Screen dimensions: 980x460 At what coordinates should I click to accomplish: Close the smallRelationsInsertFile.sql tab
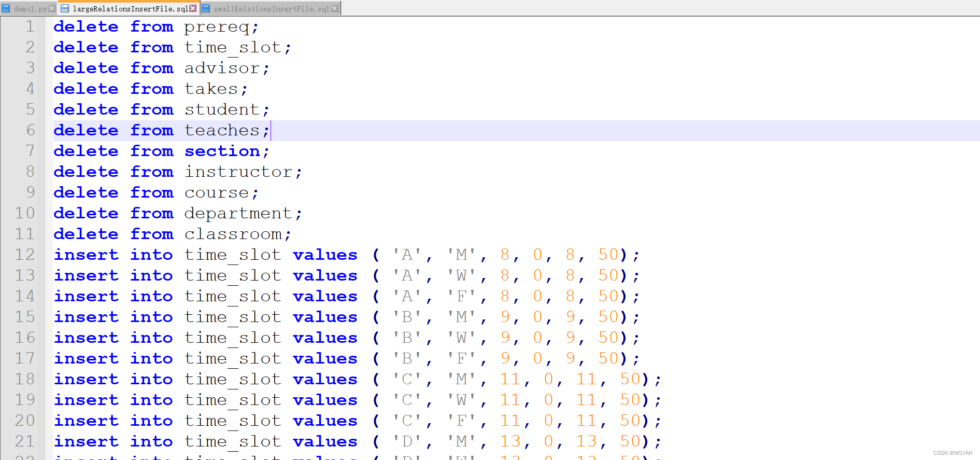[335, 8]
